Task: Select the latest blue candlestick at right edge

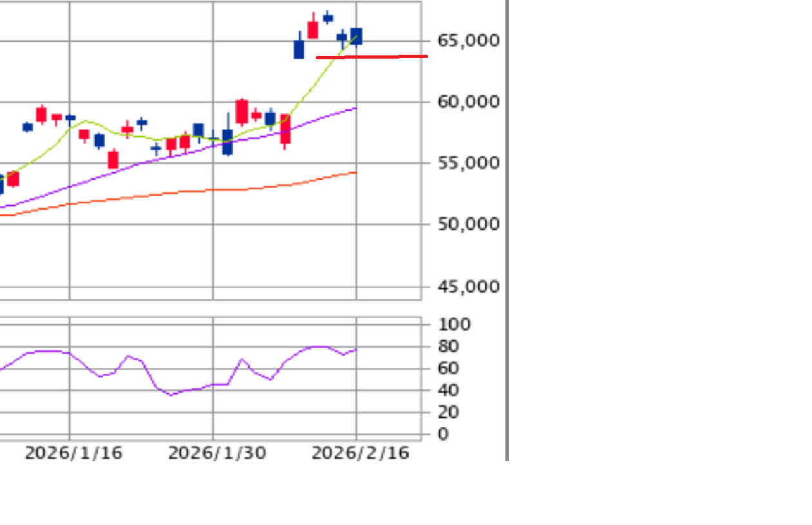Action: pos(356,36)
